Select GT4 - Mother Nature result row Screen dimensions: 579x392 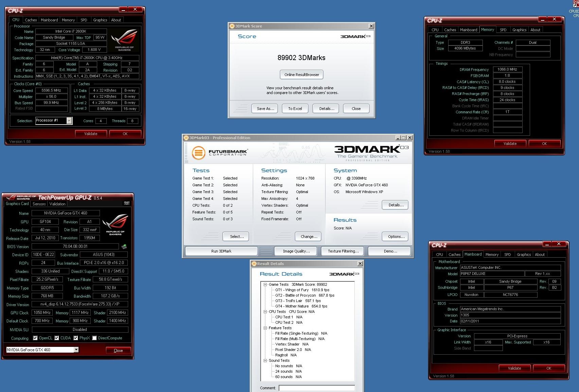click(301, 306)
